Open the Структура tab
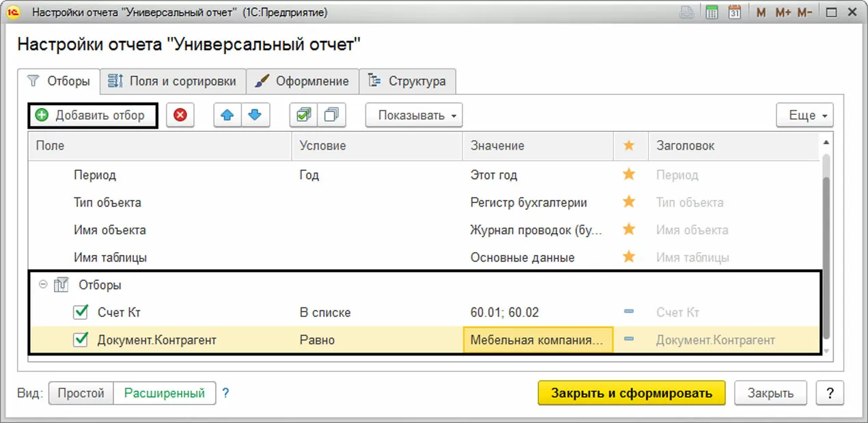The width and height of the screenshot is (868, 423). coord(408,81)
